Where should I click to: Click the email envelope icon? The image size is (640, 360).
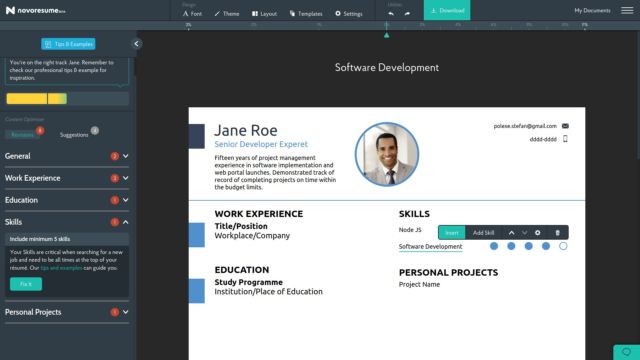[x=565, y=126]
